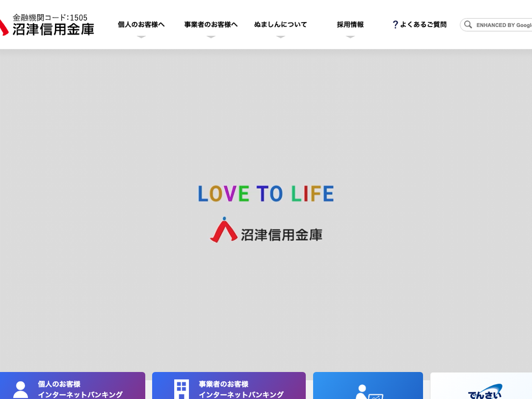Click 沼津信用金庫 site title in header
Screen dimensions: 532x399
click(53, 29)
